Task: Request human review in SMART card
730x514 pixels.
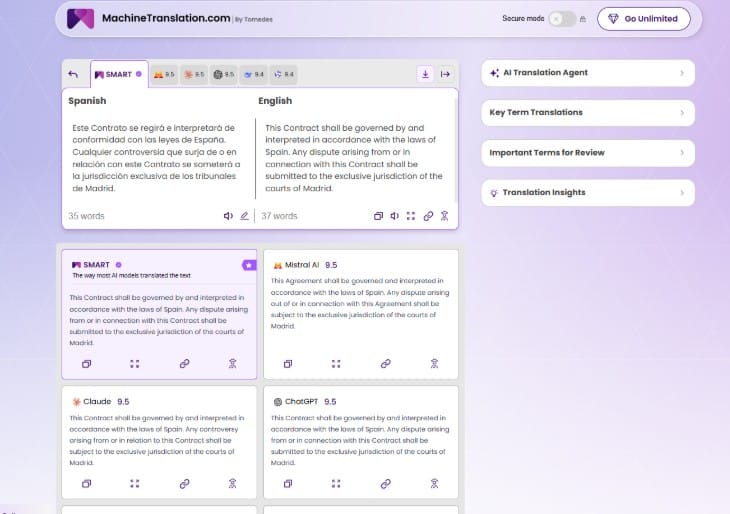Action: click(232, 364)
